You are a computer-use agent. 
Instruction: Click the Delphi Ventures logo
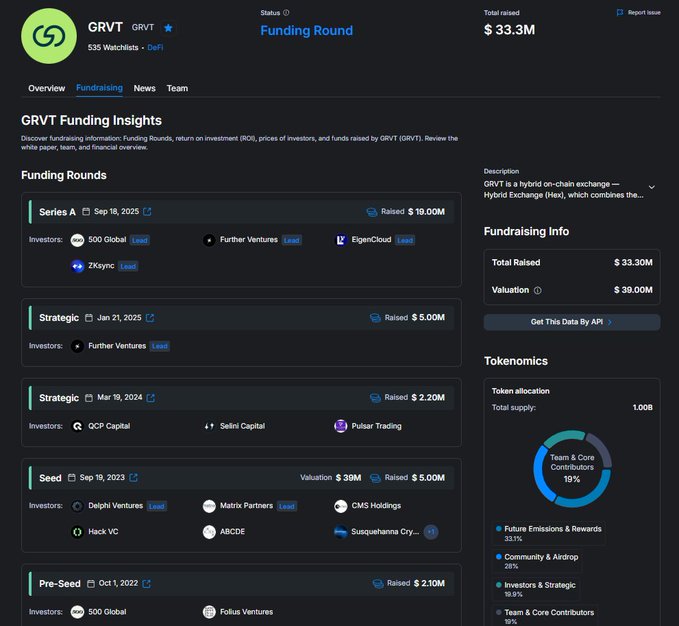(x=77, y=506)
